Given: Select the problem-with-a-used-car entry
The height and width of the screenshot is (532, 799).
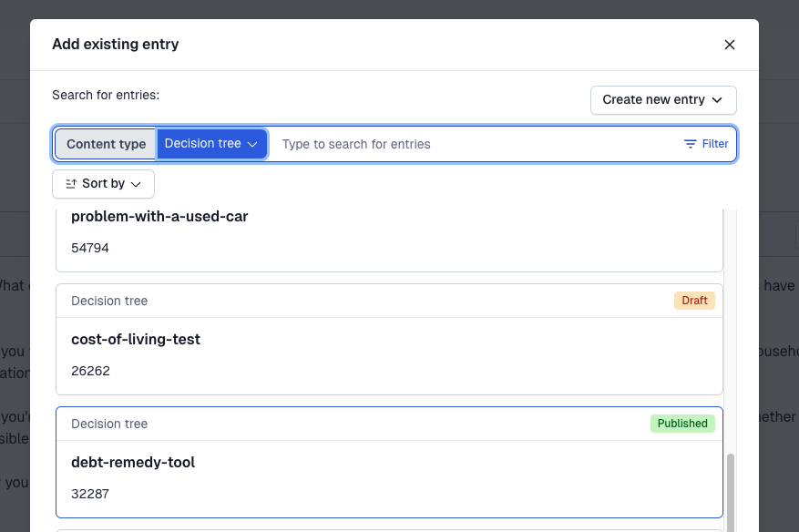Looking at the screenshot, I should [x=159, y=217].
